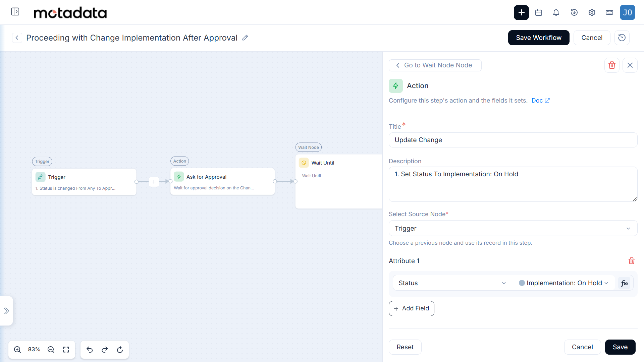
Task: Expand the collapsed left panel double-chevron
Action: (6, 311)
